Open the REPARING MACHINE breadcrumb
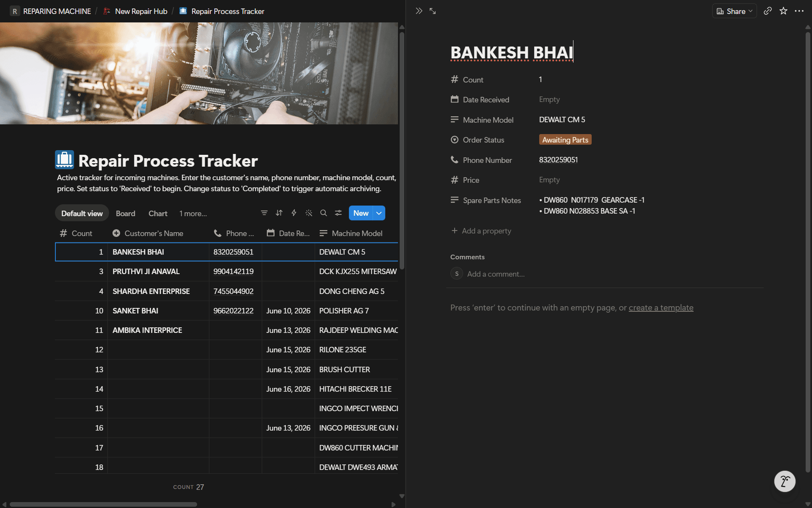The image size is (812, 508). [57, 11]
